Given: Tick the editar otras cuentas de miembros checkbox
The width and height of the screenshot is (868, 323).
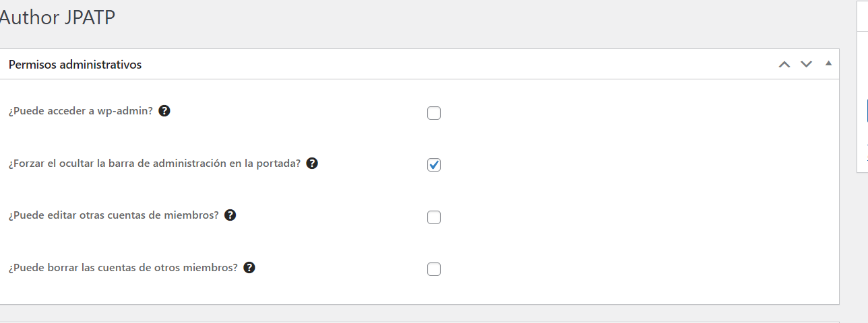Looking at the screenshot, I should click(434, 217).
